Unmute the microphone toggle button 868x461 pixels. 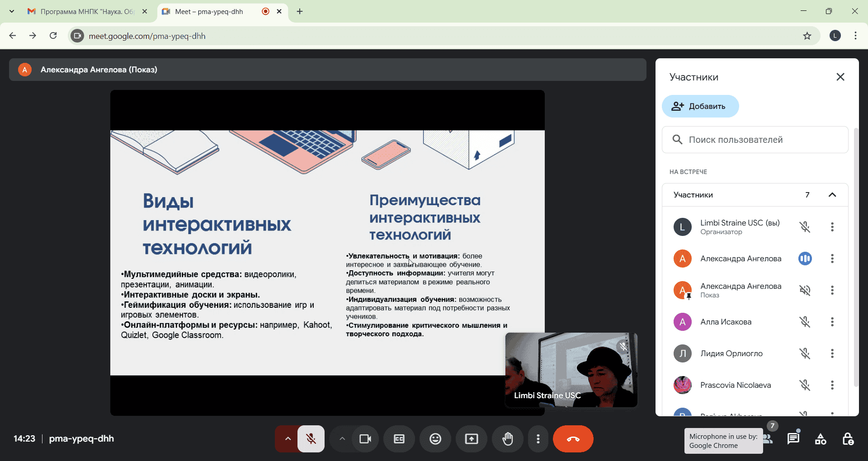coord(311,439)
